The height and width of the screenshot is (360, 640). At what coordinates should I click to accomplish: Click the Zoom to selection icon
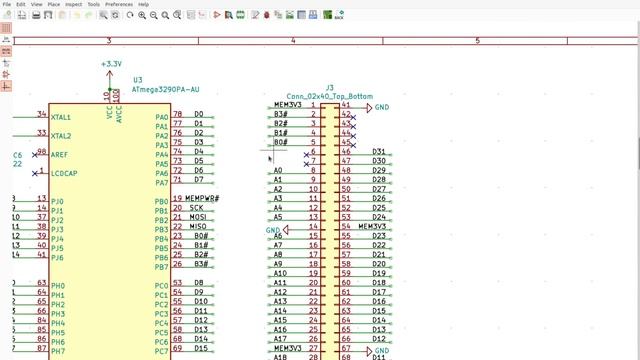[x=177, y=15]
